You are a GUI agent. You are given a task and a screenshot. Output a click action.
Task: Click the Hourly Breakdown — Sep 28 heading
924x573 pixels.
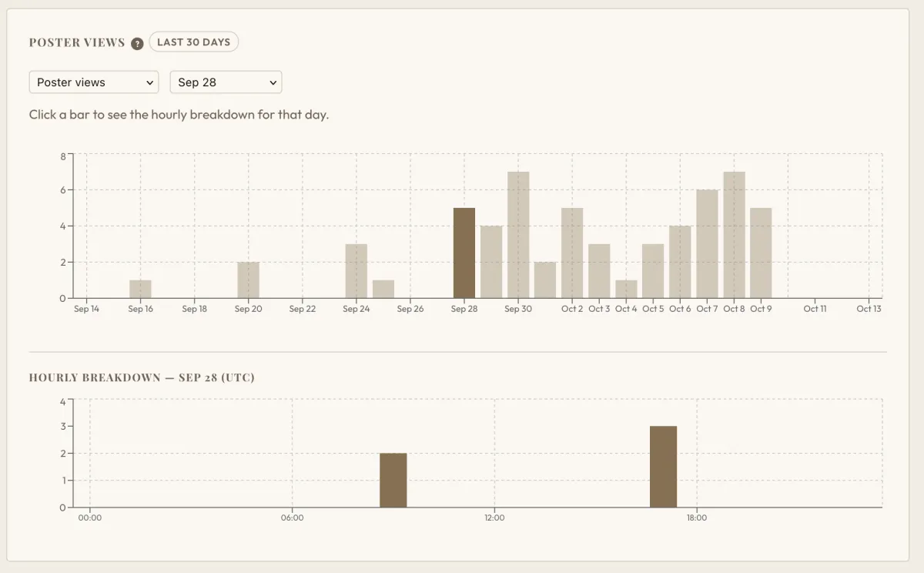coord(142,377)
